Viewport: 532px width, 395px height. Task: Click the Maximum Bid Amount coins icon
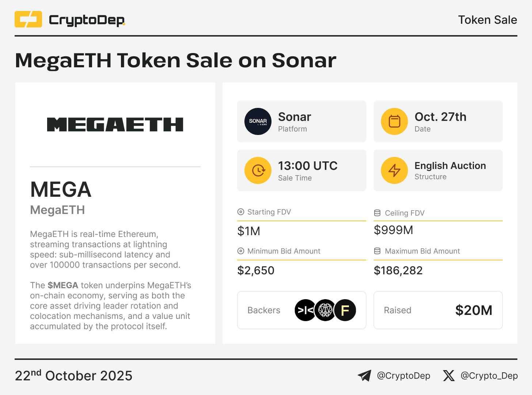pyautogui.click(x=377, y=251)
